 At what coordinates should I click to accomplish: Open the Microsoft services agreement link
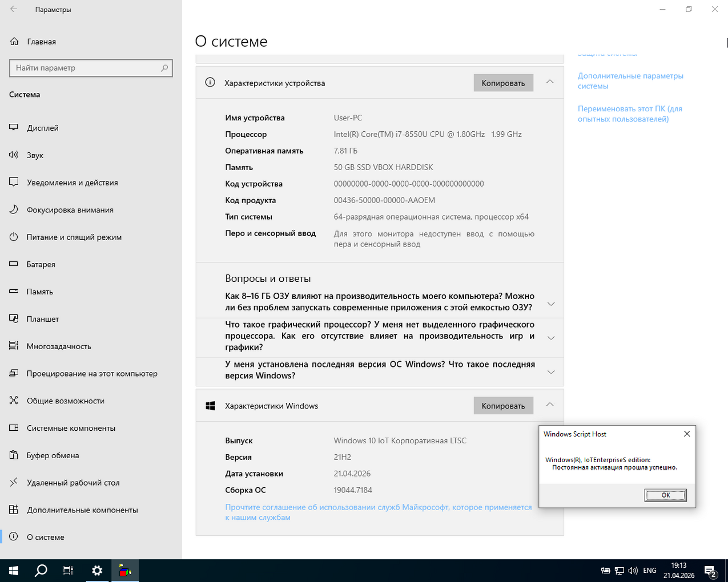coord(379,512)
